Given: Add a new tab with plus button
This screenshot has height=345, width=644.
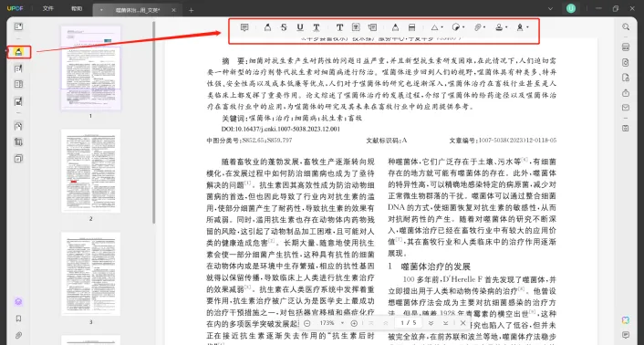Looking at the screenshot, I should click(x=191, y=10).
